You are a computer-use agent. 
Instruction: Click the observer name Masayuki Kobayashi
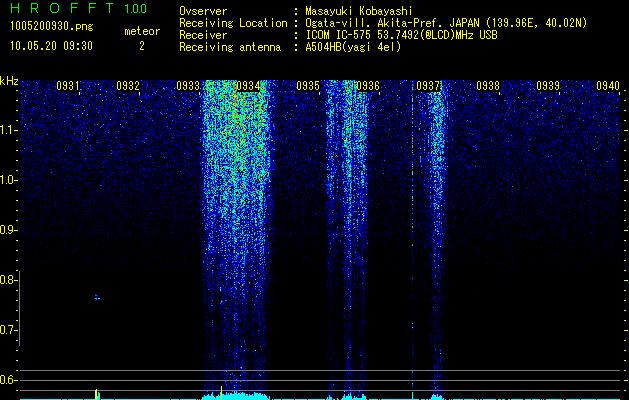coord(359,11)
